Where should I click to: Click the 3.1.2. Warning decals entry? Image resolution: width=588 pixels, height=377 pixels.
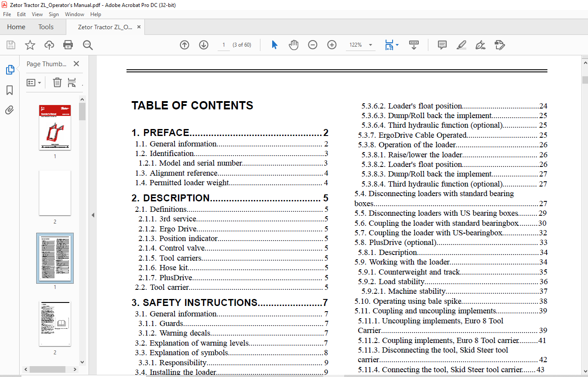tap(233, 333)
